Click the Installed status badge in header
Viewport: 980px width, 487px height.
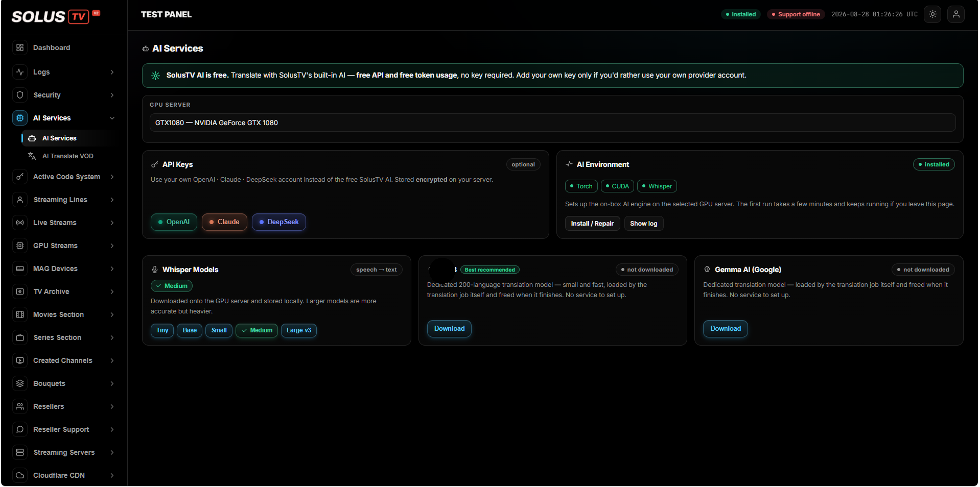(741, 14)
